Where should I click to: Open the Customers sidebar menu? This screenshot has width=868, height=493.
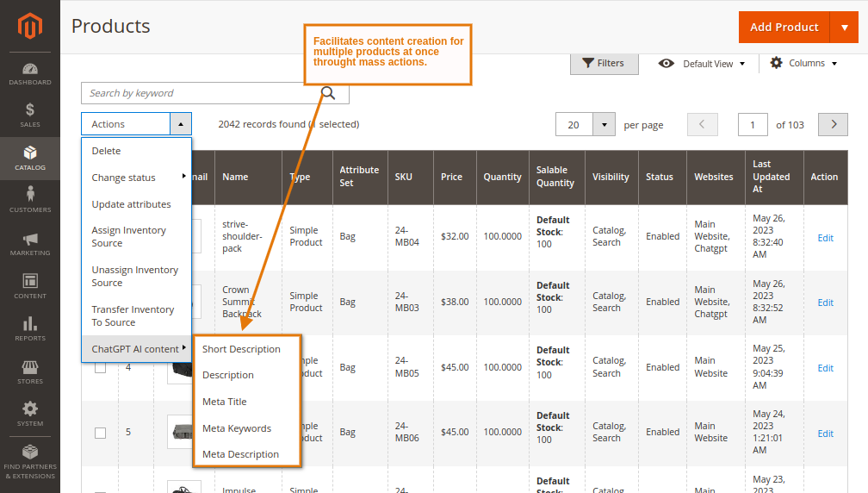click(x=30, y=201)
